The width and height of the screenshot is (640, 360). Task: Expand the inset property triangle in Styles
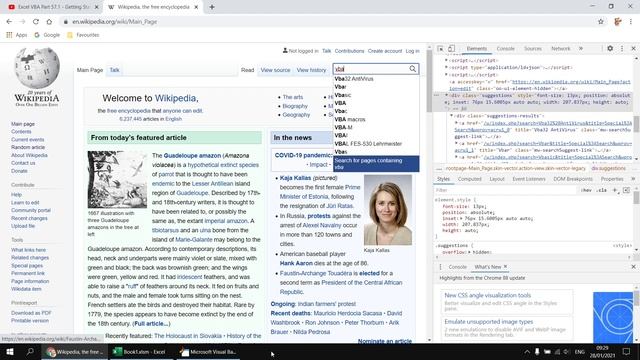461,218
